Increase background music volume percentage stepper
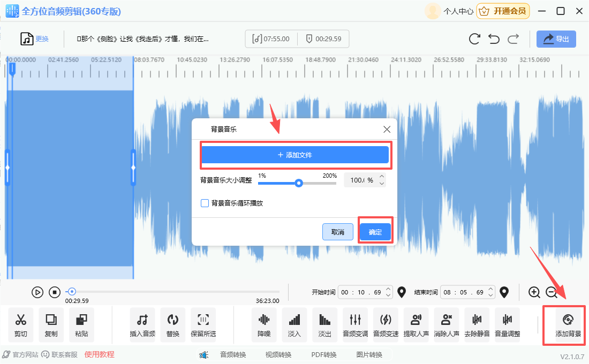 pos(382,177)
